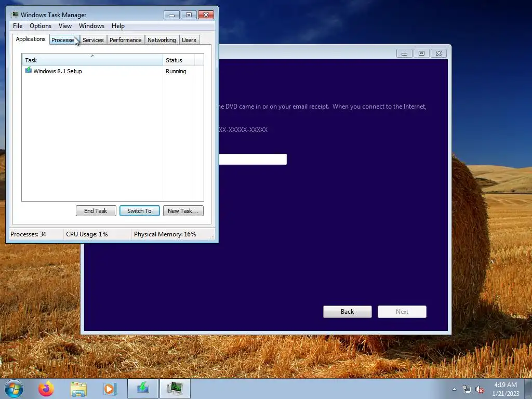Close the Windows 8.1 Setup window
The height and width of the screenshot is (399, 532).
(x=438, y=54)
